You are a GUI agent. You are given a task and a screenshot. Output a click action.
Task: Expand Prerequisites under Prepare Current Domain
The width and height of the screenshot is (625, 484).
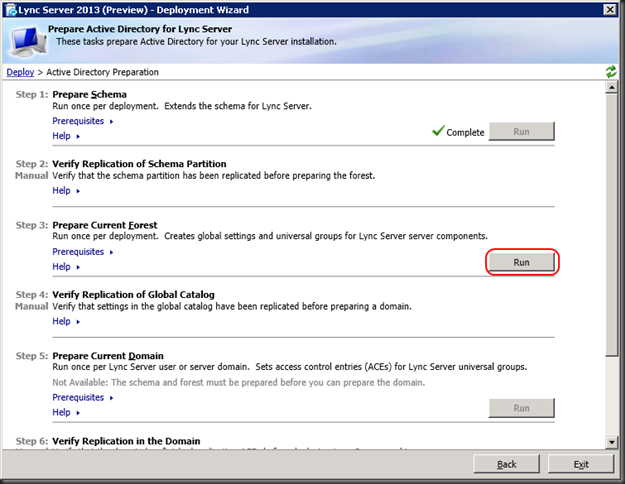pyautogui.click(x=83, y=397)
